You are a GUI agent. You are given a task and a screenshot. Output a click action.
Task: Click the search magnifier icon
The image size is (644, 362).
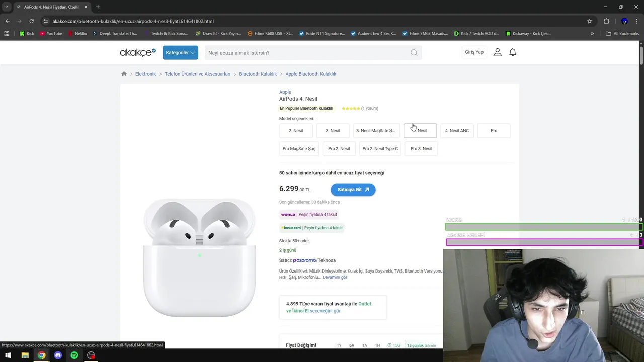pos(414,53)
